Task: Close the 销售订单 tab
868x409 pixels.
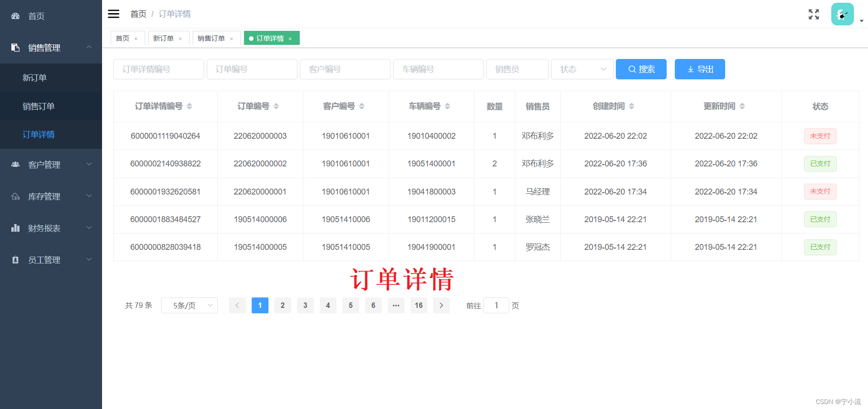Action: click(x=231, y=39)
